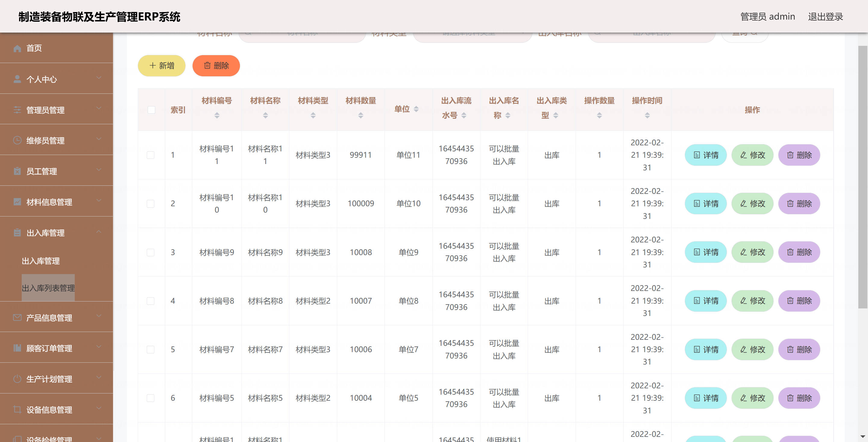
Task: Collapse the 出入库管理 chevron
Action: 99,231
